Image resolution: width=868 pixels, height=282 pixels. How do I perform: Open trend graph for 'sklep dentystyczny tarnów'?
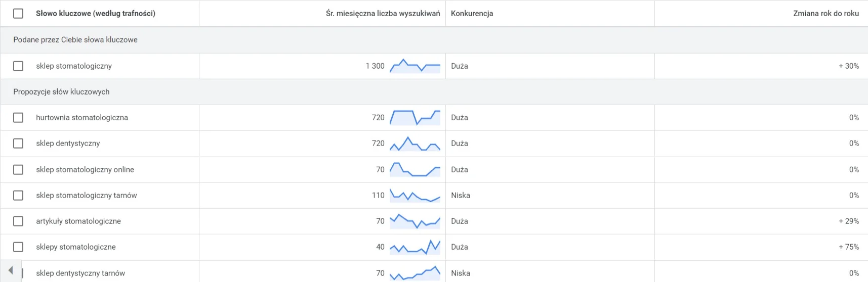[x=415, y=273]
